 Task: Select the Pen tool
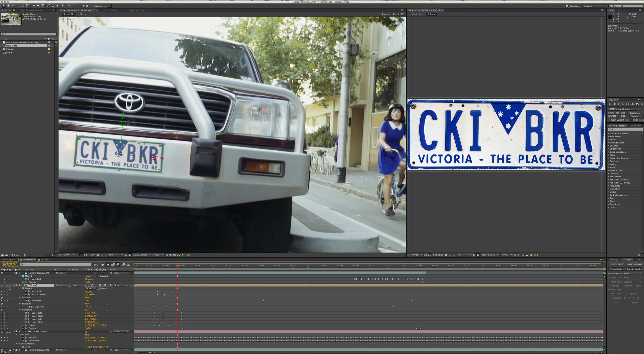tap(38, 6)
